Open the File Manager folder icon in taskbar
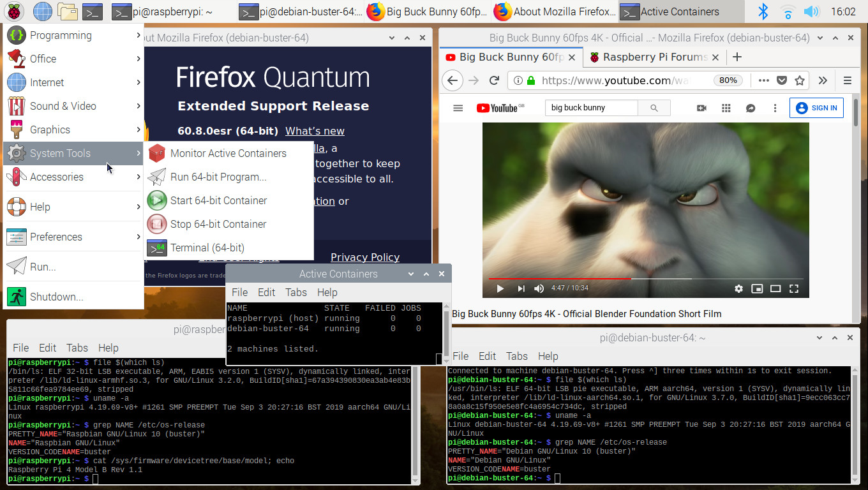 [x=67, y=11]
